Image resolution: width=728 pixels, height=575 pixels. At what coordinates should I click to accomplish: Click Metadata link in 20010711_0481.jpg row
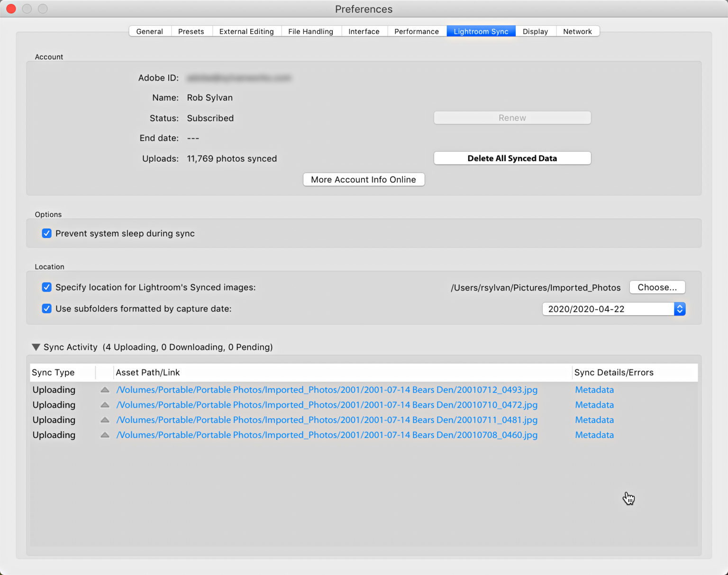pos(594,420)
